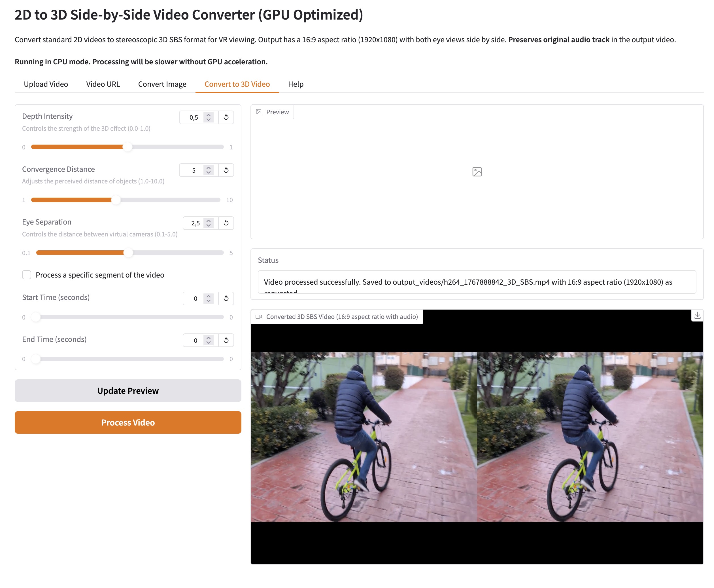Image resolution: width=714 pixels, height=588 pixels.
Task: Click the empty Preview image placeholder icon
Action: pyautogui.click(x=477, y=172)
